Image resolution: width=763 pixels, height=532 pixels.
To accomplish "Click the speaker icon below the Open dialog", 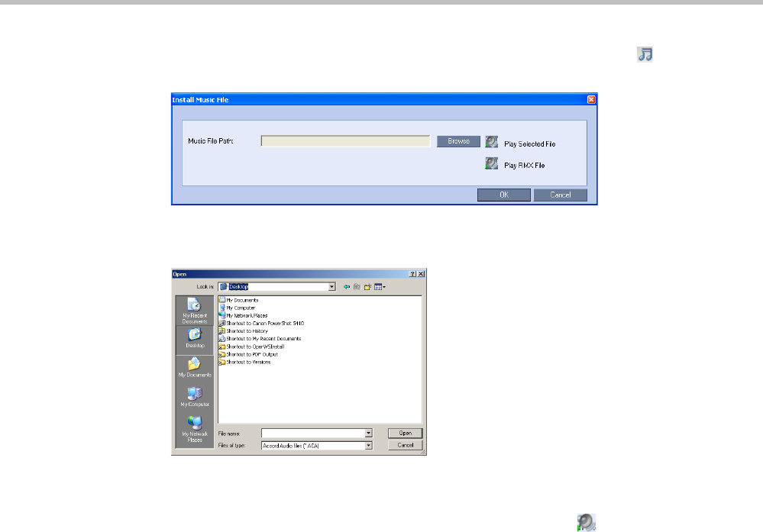I will pos(587,522).
